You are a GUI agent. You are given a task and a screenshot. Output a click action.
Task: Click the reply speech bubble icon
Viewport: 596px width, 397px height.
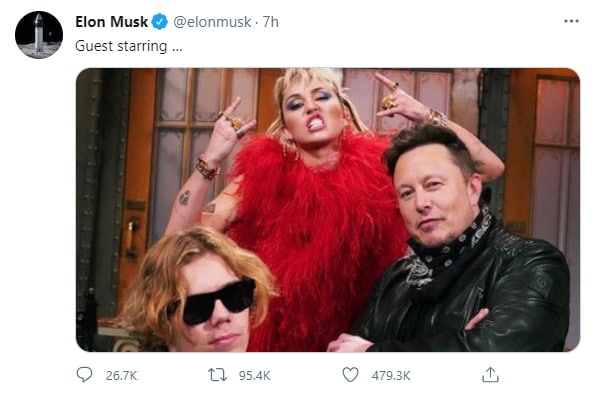[x=84, y=375]
